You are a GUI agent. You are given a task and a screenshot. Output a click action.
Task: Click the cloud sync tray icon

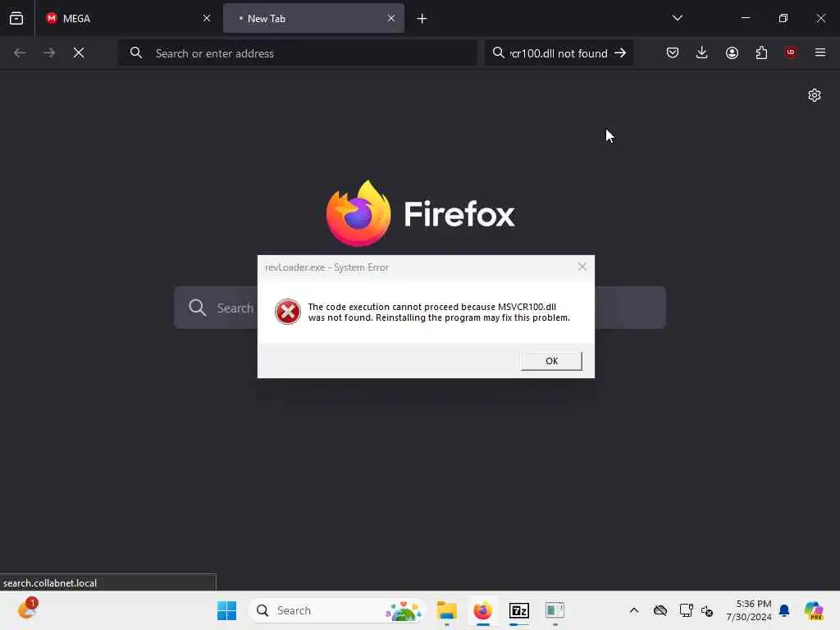(x=660, y=610)
